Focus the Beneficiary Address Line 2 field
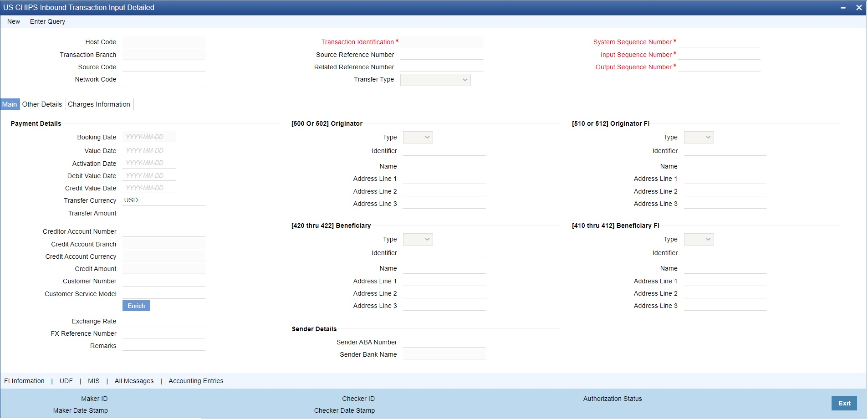This screenshot has width=868, height=420. (x=444, y=293)
